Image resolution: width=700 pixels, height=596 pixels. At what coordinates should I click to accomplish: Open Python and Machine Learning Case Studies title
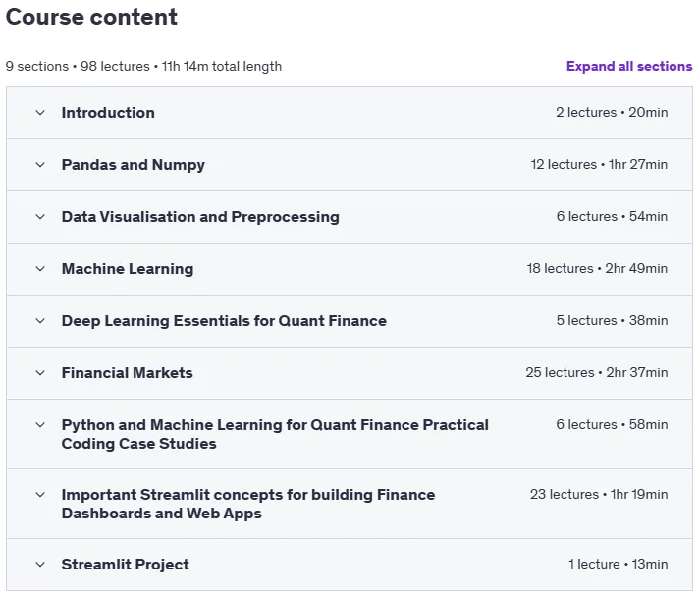coord(275,434)
